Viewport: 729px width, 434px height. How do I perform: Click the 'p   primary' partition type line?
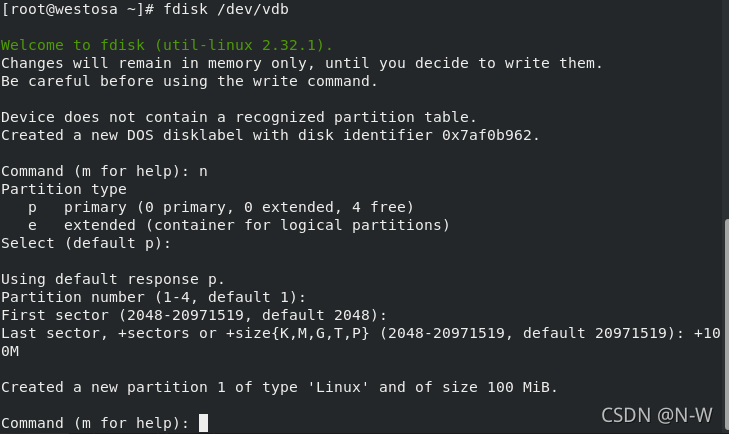pyautogui.click(x=221, y=207)
